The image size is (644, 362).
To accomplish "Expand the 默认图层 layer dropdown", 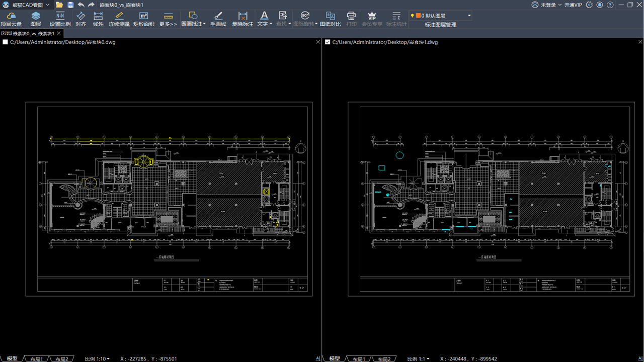I will coord(469,16).
